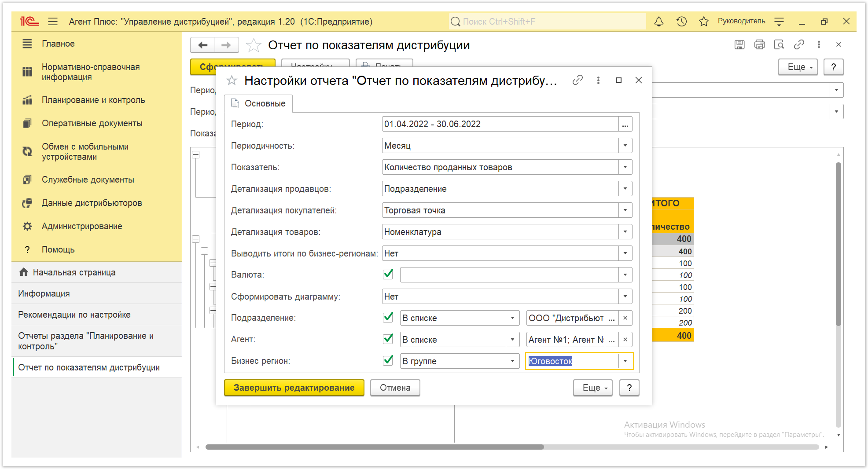Copy link to the report icon
The image size is (868, 469).
[799, 44]
